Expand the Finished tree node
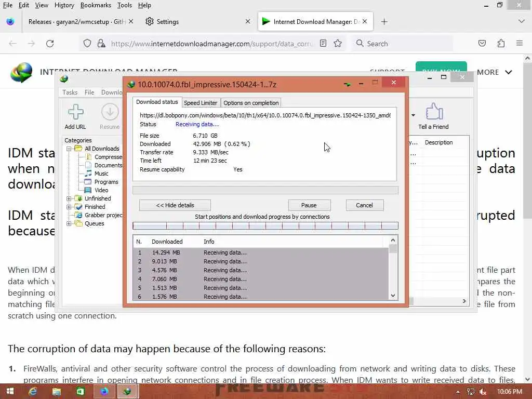 pos(69,207)
